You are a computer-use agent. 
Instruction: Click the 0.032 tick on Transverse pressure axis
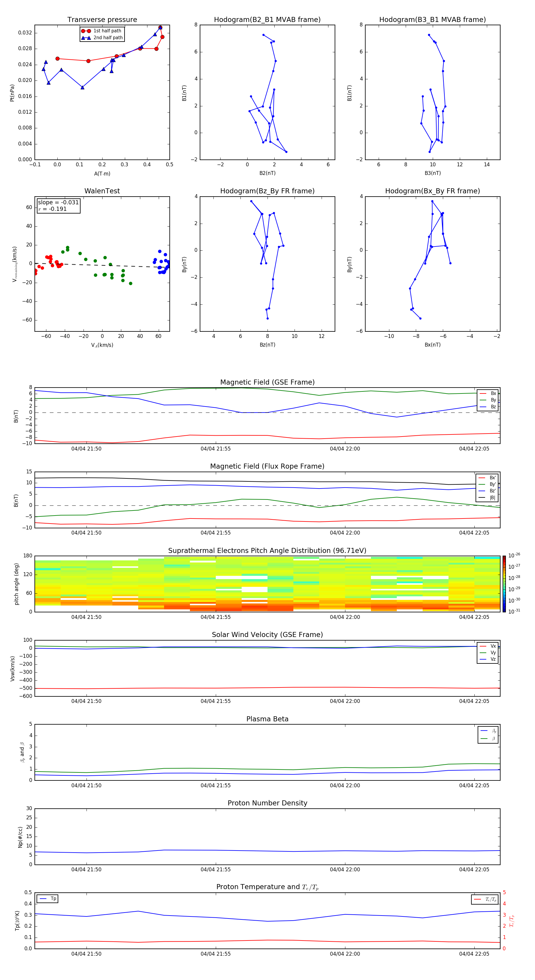point(25,33)
